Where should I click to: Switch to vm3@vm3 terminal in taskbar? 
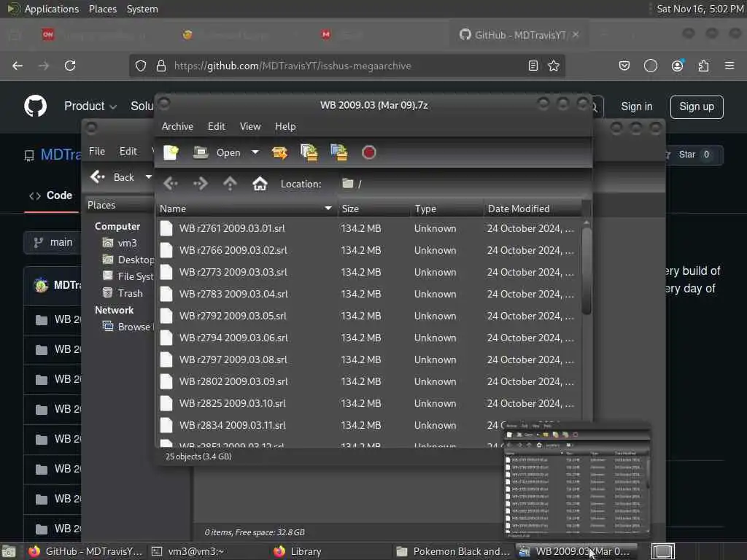[x=196, y=551]
